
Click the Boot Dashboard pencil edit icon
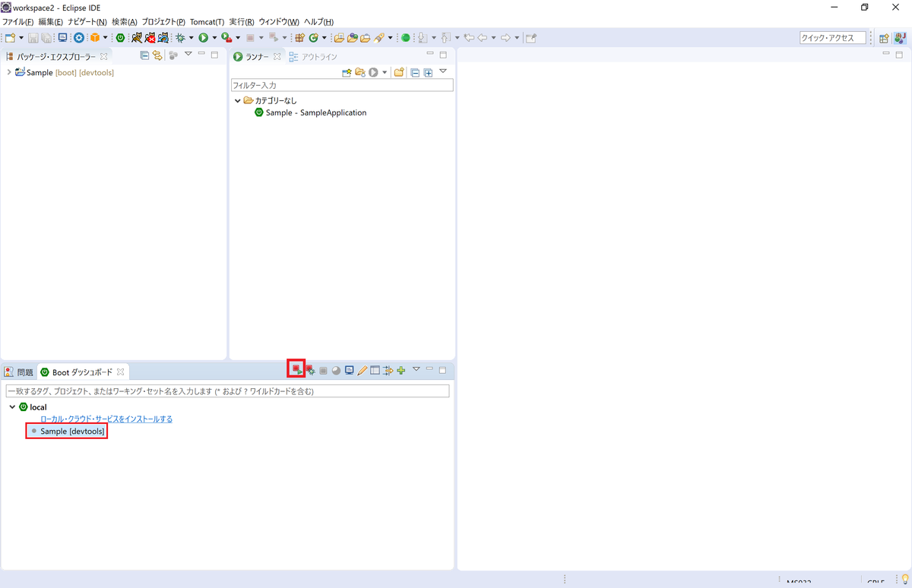pyautogui.click(x=363, y=370)
